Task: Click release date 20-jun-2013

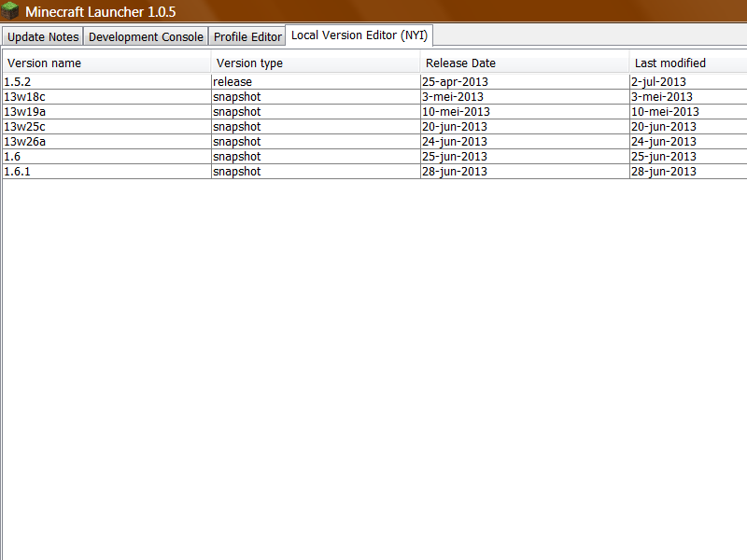Action: (525, 127)
